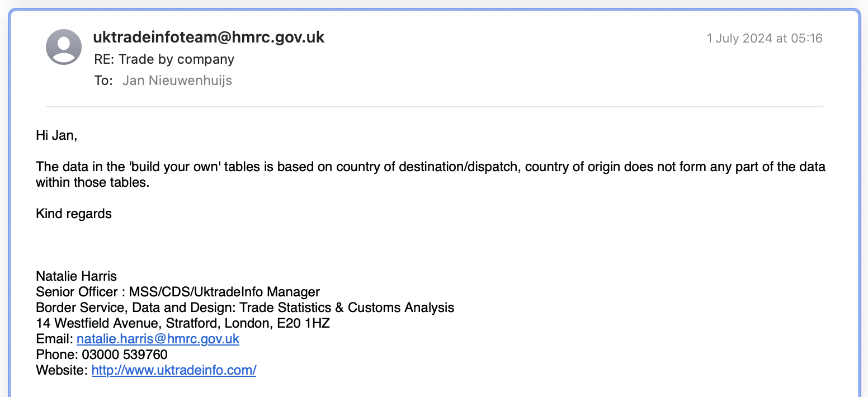Click the Phone: label in signature
Image resolution: width=868 pixels, height=397 pixels.
tap(57, 355)
